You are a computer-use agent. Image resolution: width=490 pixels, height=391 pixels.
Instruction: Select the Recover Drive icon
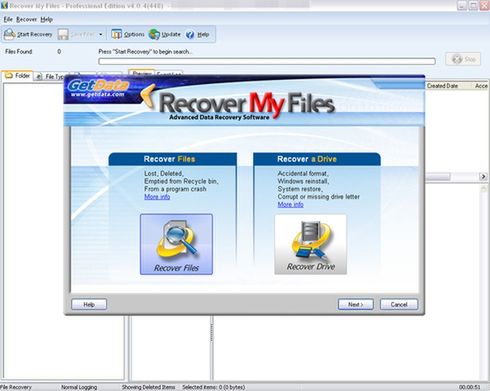(311, 244)
